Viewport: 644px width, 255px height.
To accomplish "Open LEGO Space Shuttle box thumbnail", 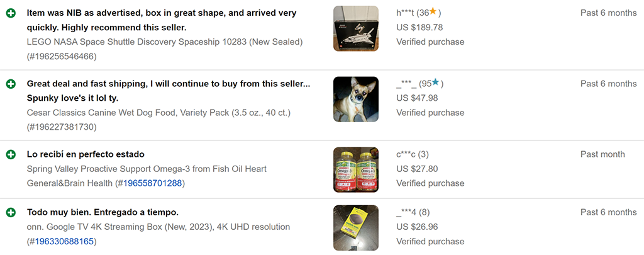I will tap(355, 28).
